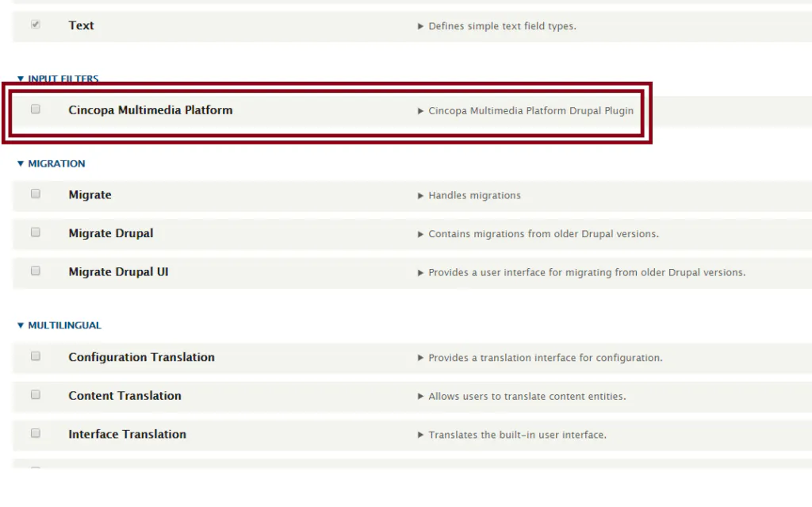Click the Text module name label
Screen dimensions: 812x507
pyautogui.click(x=82, y=25)
